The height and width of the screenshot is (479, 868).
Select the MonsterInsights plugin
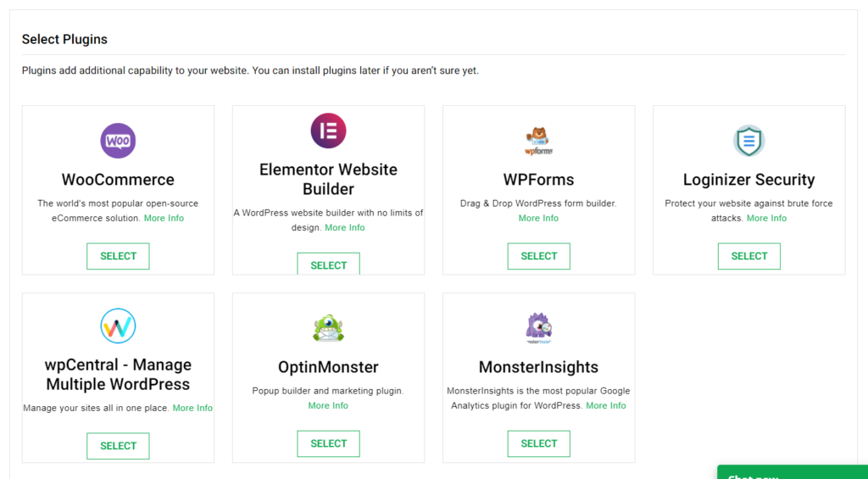coord(538,443)
